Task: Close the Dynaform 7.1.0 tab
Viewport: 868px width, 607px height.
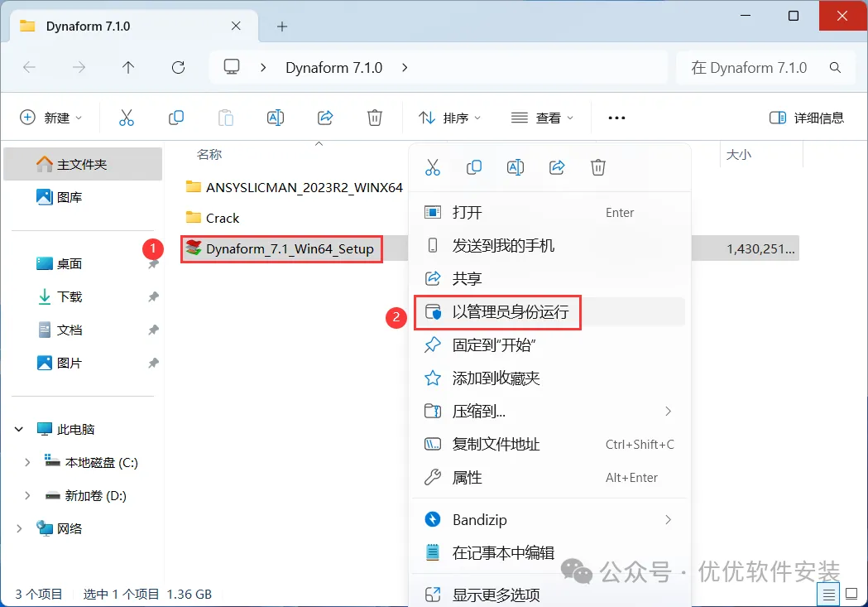Action: point(236,26)
